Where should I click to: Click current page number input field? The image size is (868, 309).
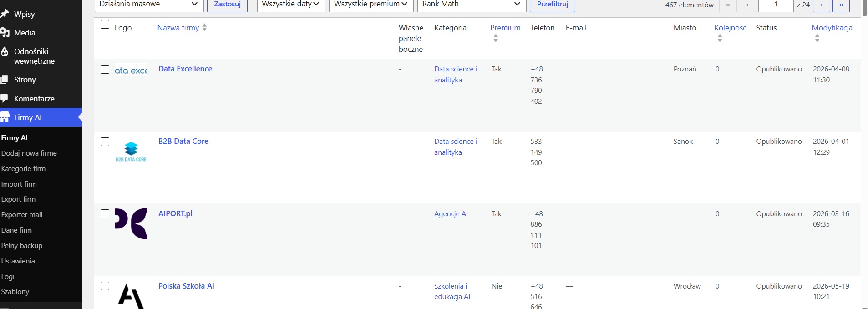pos(776,5)
